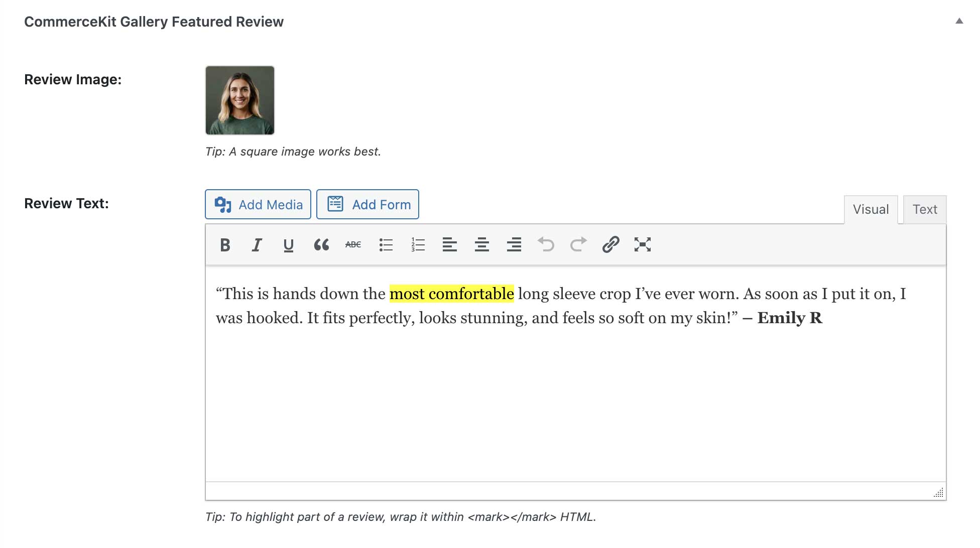This screenshot has width=980, height=548.
Task: Click the reviewer profile thumbnail image
Action: click(x=240, y=100)
